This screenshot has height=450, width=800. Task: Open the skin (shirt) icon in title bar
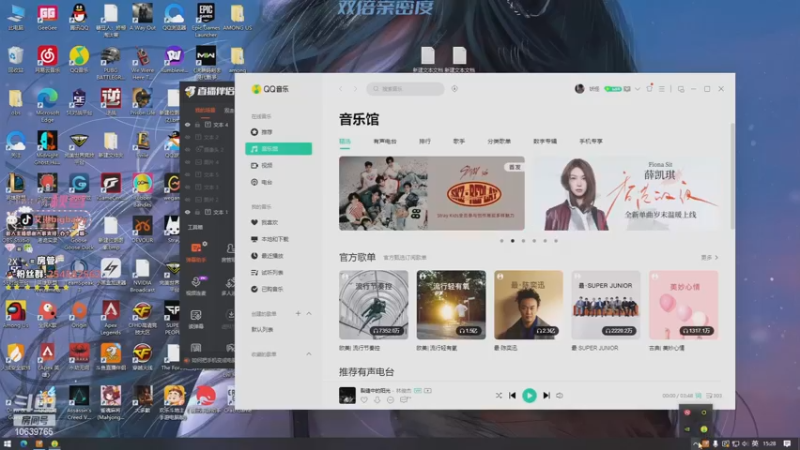point(649,88)
